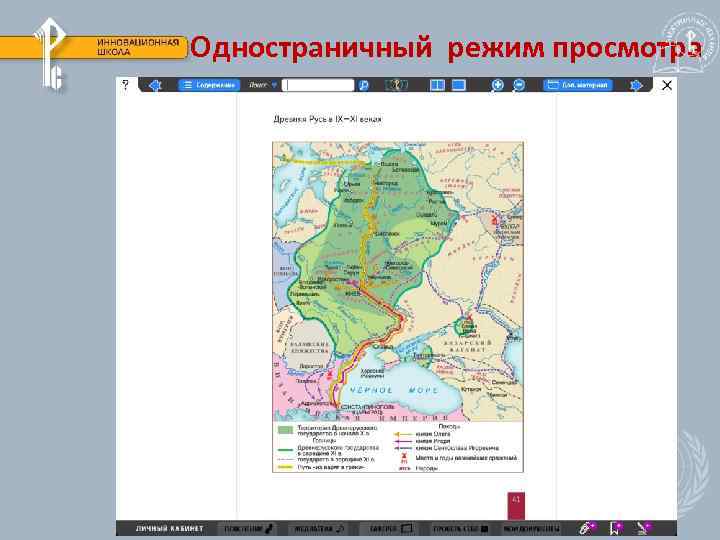Viewport: 720px width, 540px height.
Task: Click the map title Древняя Русь в IX–XI веках
Action: (327, 119)
